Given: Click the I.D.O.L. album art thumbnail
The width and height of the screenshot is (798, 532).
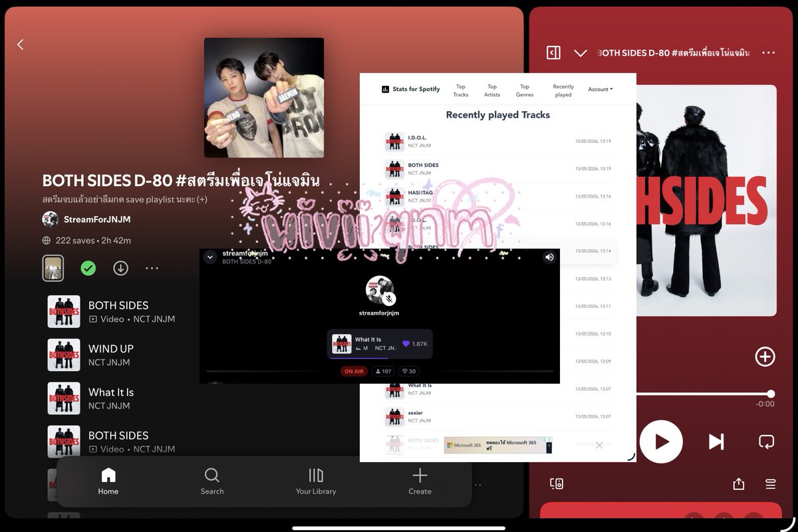Looking at the screenshot, I should [x=394, y=142].
